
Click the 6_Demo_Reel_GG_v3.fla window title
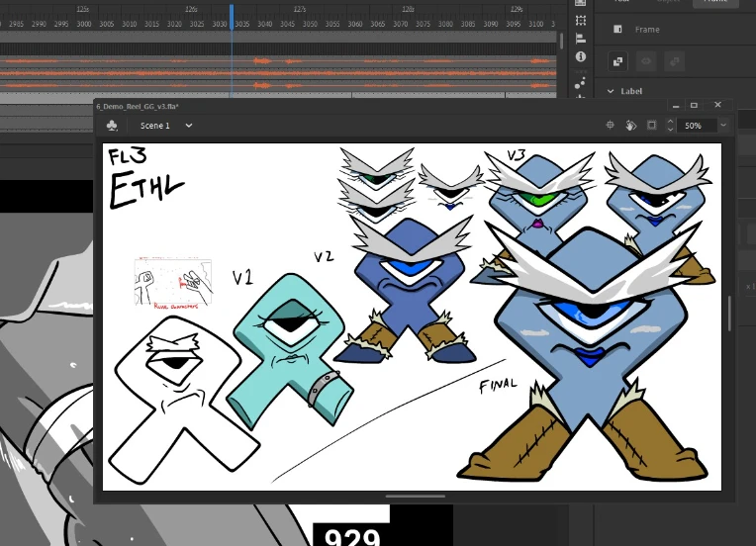click(x=138, y=107)
